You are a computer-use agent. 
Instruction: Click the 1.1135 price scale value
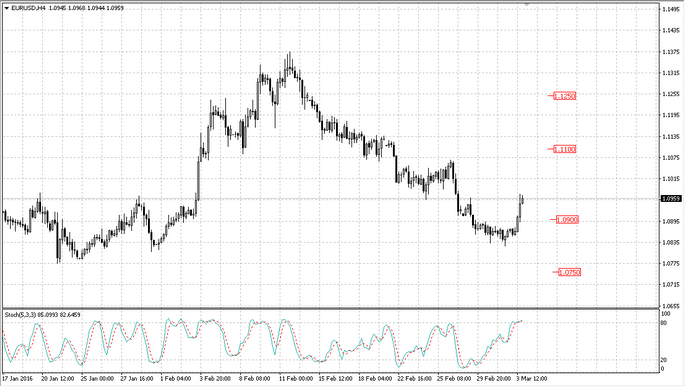tap(671, 137)
